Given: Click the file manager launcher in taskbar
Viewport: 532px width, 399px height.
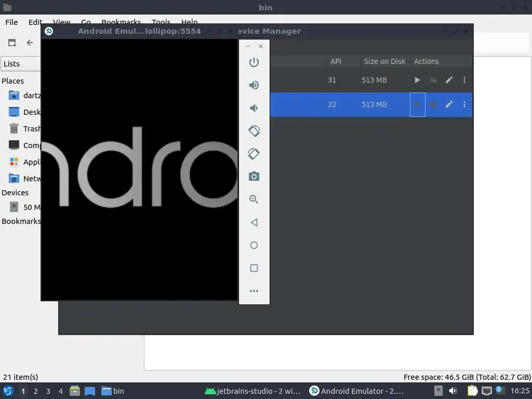Looking at the screenshot, I should (x=75, y=391).
